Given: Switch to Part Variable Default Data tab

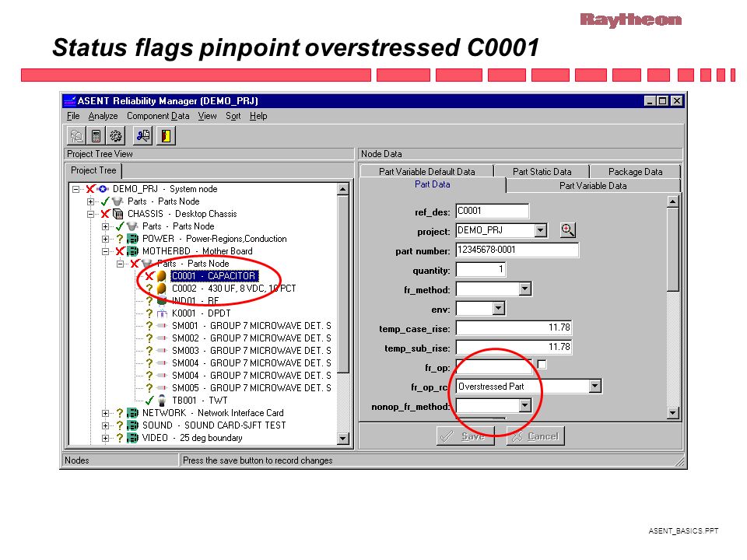Looking at the screenshot, I should [x=427, y=171].
